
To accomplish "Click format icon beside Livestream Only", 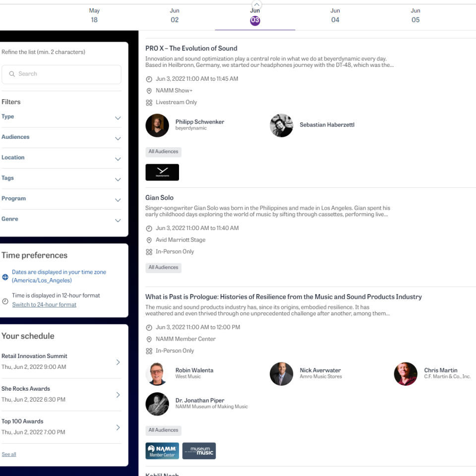I will [149, 103].
